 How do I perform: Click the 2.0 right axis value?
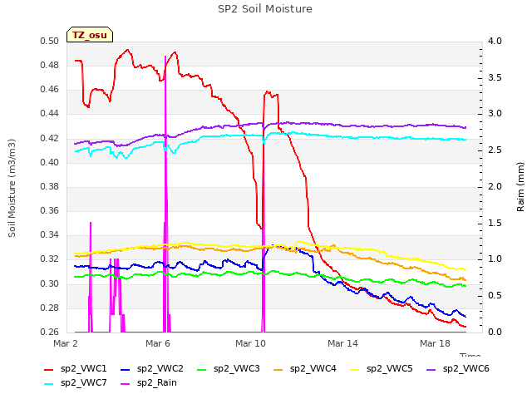click(495, 186)
